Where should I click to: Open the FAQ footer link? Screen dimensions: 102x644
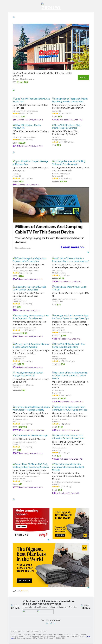click(28, 631)
